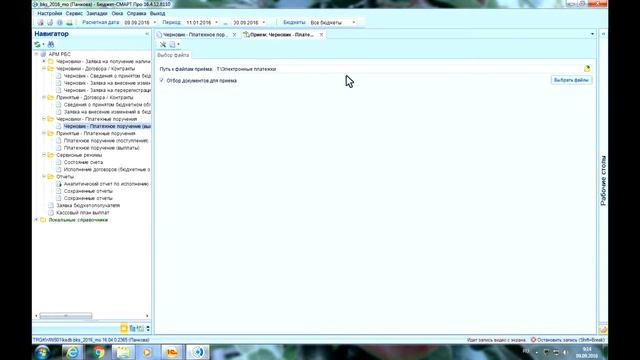Open the Справка menu

(136, 13)
